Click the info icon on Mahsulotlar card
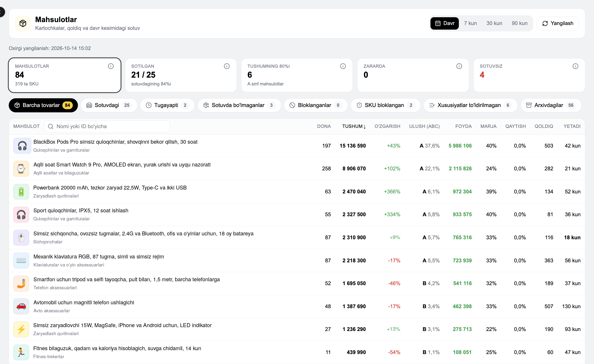594x364 pixels. pos(111,66)
